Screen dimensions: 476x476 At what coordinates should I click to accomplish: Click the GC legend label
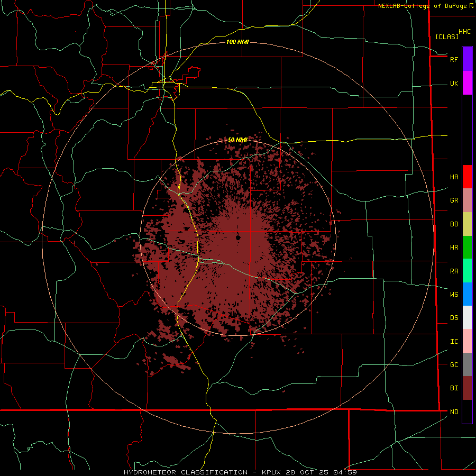click(454, 365)
